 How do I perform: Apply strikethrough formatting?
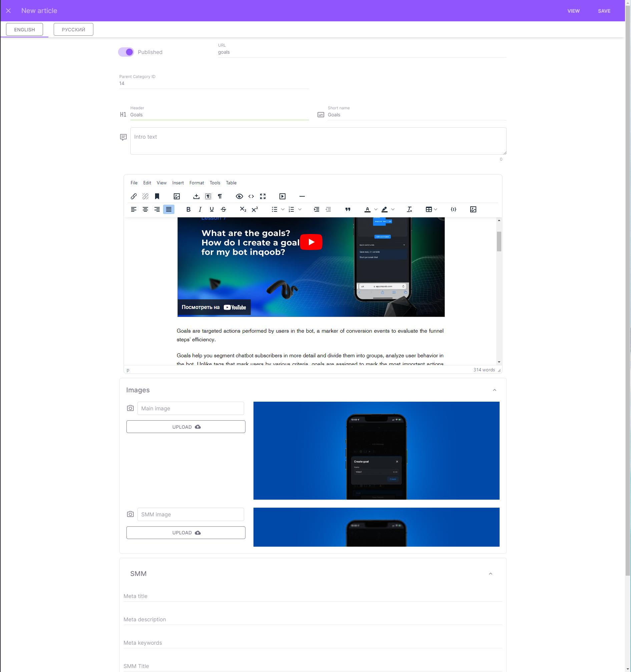223,210
